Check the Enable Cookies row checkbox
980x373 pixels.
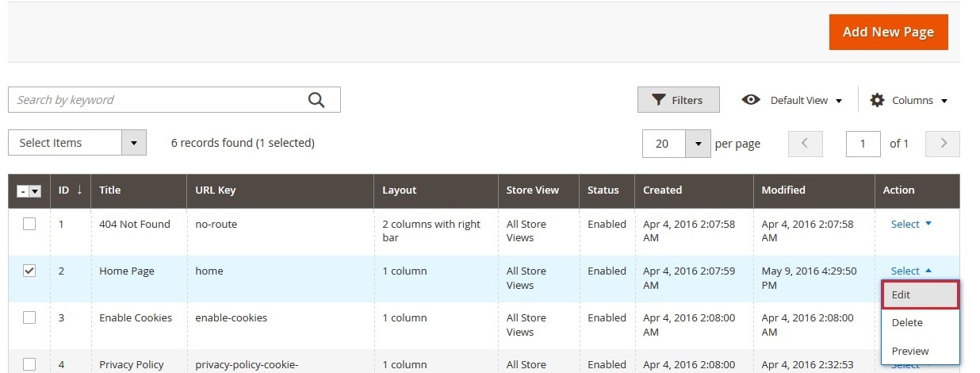[29, 317]
